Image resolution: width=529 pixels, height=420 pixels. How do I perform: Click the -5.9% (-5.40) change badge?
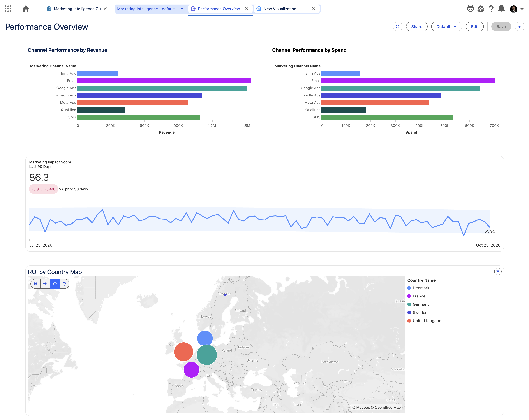tap(43, 189)
